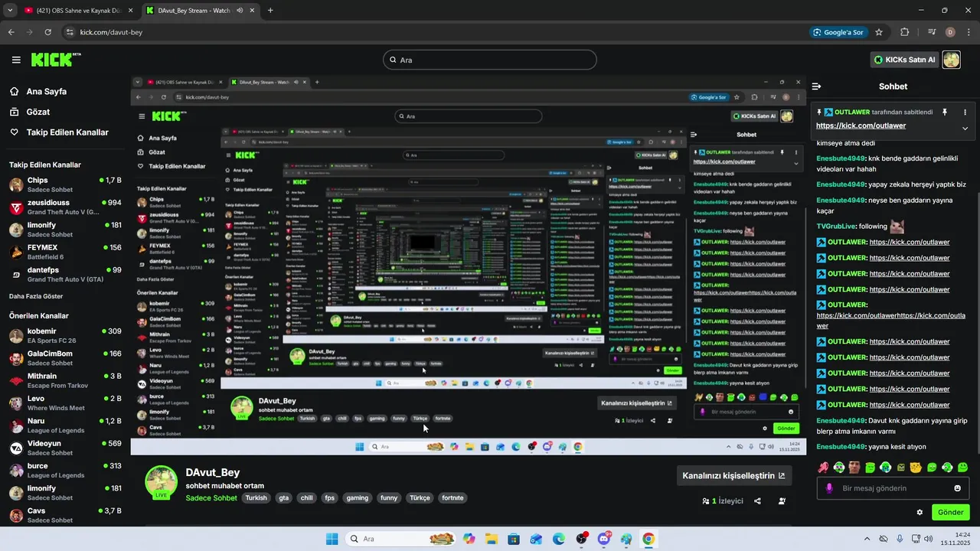Image resolution: width=980 pixels, height=551 pixels.
Task: Open volume control in system tray
Action: (928, 539)
